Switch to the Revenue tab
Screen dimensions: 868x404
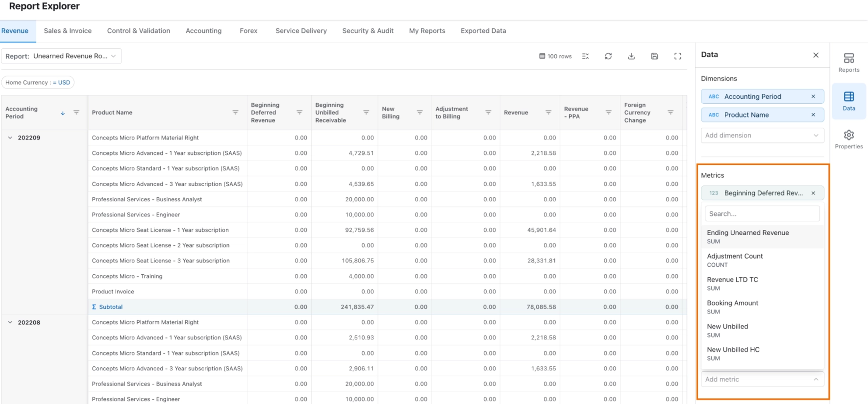click(15, 31)
